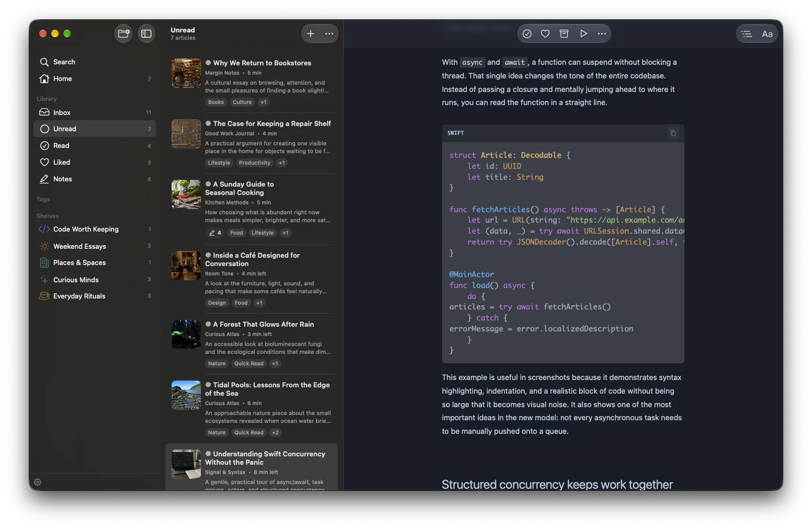Click the Books tag on bookstores article
This screenshot has height=529, width=812.
click(x=216, y=102)
